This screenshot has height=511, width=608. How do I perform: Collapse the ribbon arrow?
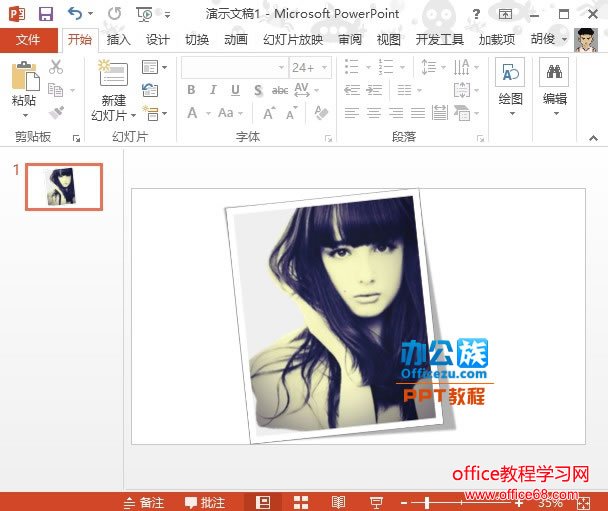593,138
